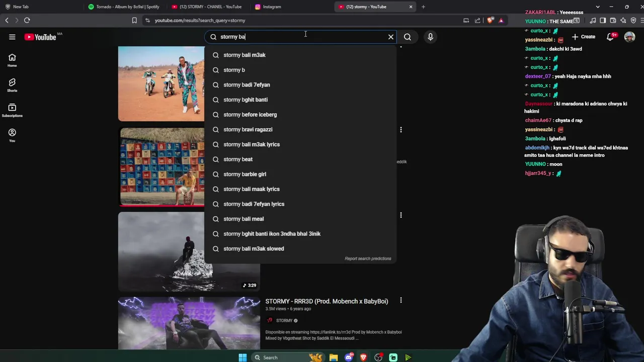
Task: Select suggestion "stormy bali m3ak"
Action: tap(300, 55)
